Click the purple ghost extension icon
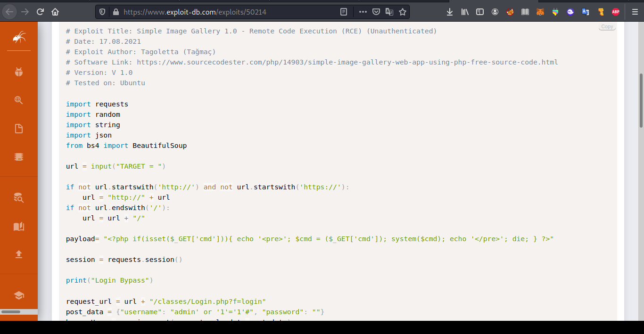The image size is (644, 334). pyautogui.click(x=570, y=12)
